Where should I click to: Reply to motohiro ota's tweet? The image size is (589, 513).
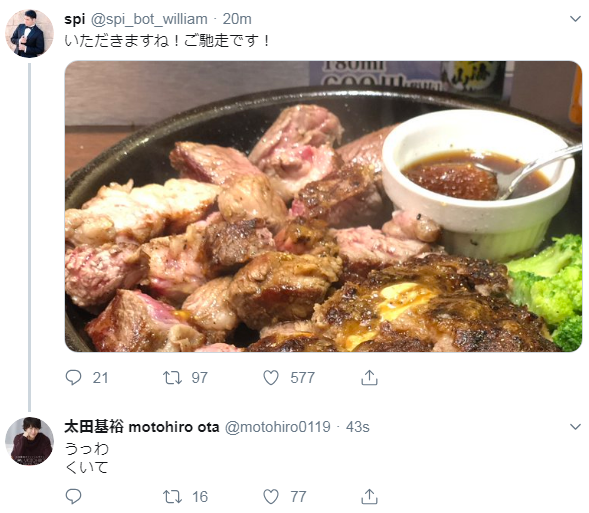click(x=73, y=496)
